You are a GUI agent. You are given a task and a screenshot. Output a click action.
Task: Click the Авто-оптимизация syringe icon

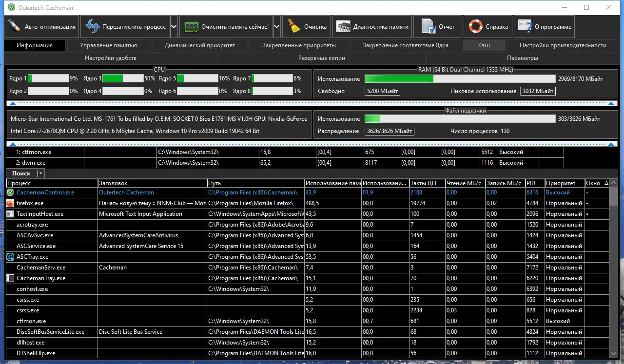(x=14, y=27)
